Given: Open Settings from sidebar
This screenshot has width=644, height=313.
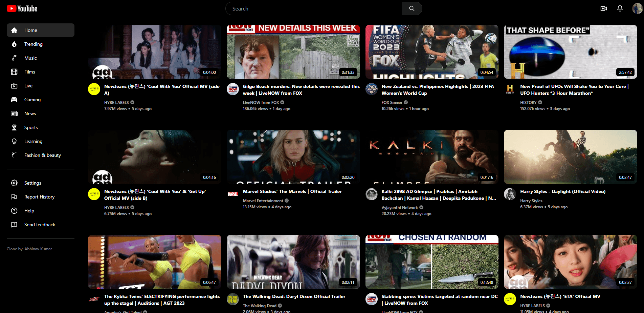Looking at the screenshot, I should tap(41, 183).
